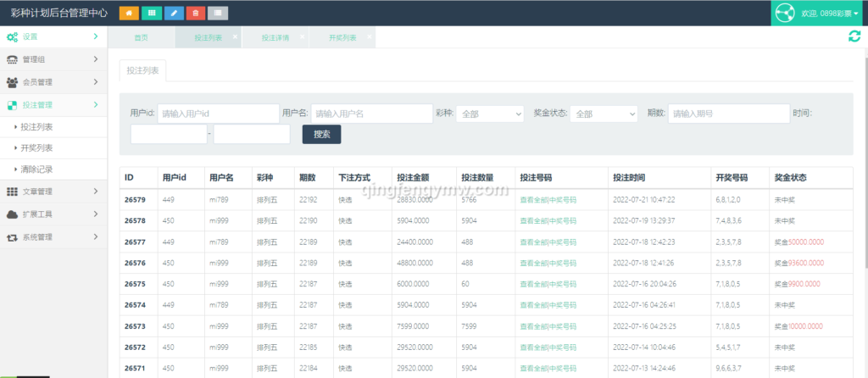The image size is (868, 378).
Task: Click the orange home icon button
Action: pos(129,13)
